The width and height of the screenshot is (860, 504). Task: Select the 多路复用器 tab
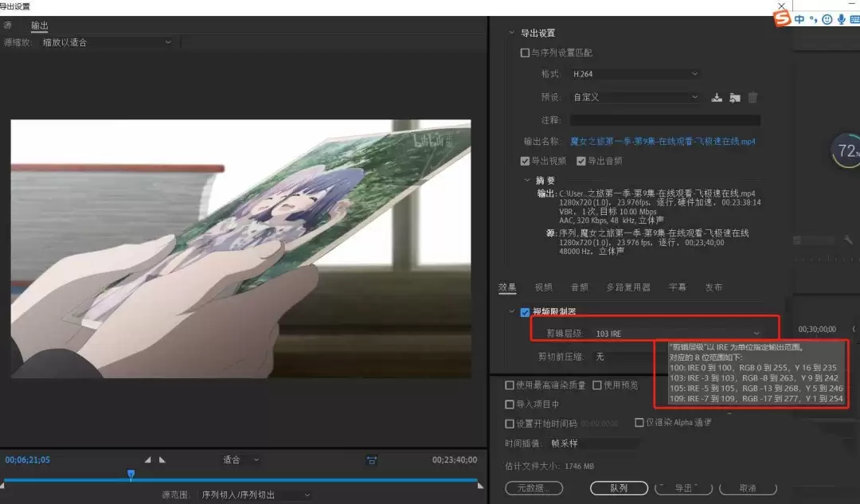pyautogui.click(x=628, y=287)
